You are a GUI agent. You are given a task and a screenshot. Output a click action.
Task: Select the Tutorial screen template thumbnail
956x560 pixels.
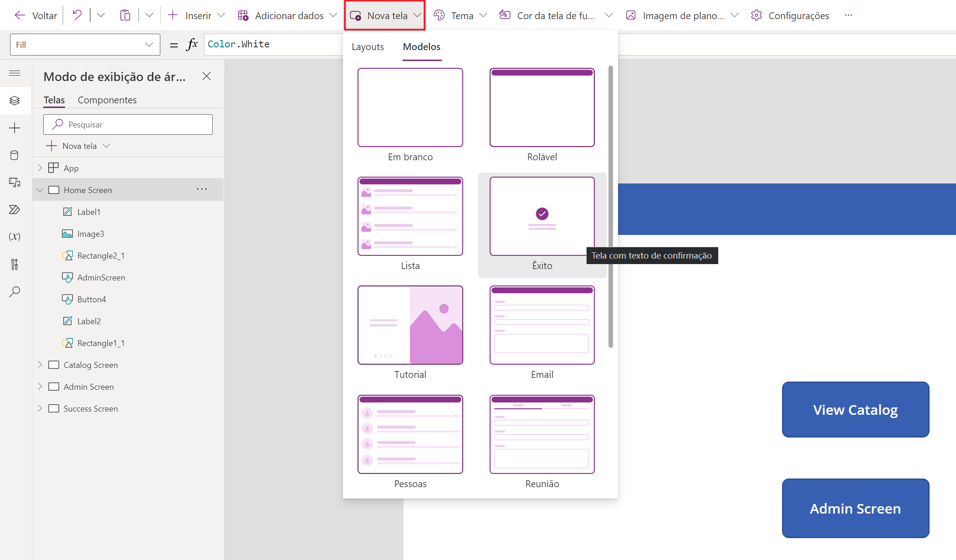[410, 325]
